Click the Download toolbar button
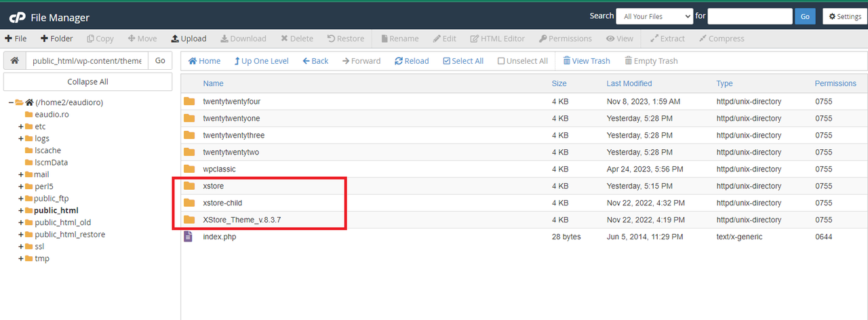This screenshot has width=868, height=320. click(243, 39)
